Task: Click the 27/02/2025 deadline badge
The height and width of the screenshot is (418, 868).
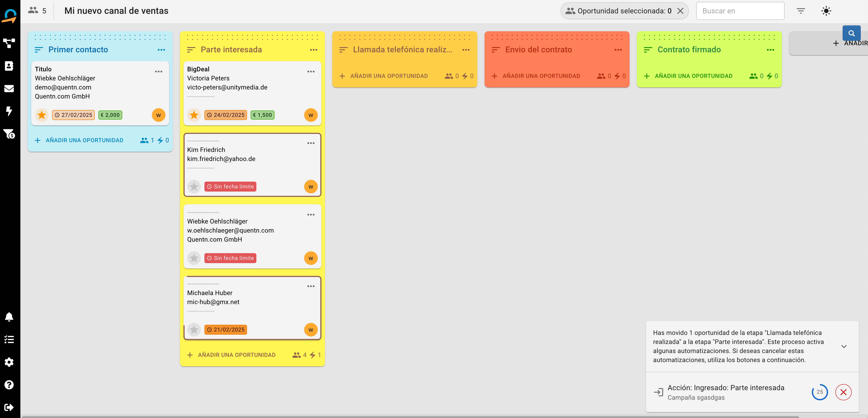Action: [x=73, y=115]
